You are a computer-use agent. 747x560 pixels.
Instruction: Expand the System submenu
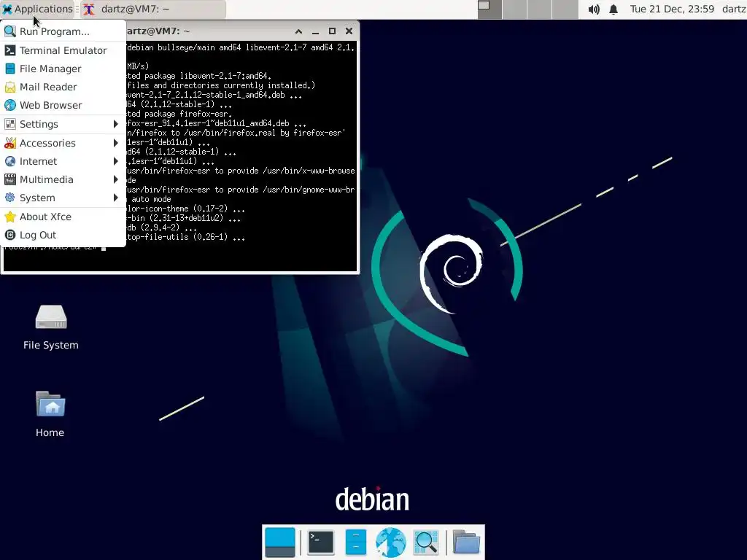pos(63,198)
